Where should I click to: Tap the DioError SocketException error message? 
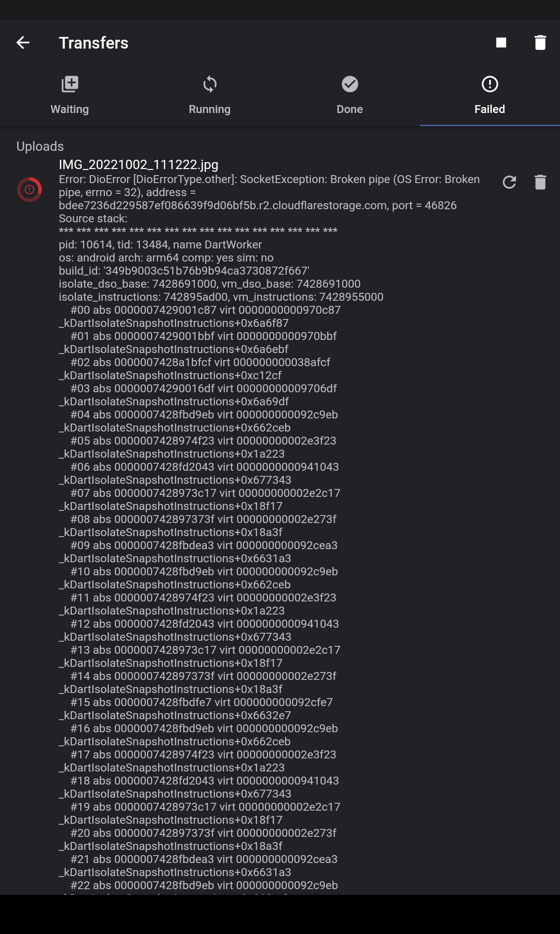click(x=269, y=186)
